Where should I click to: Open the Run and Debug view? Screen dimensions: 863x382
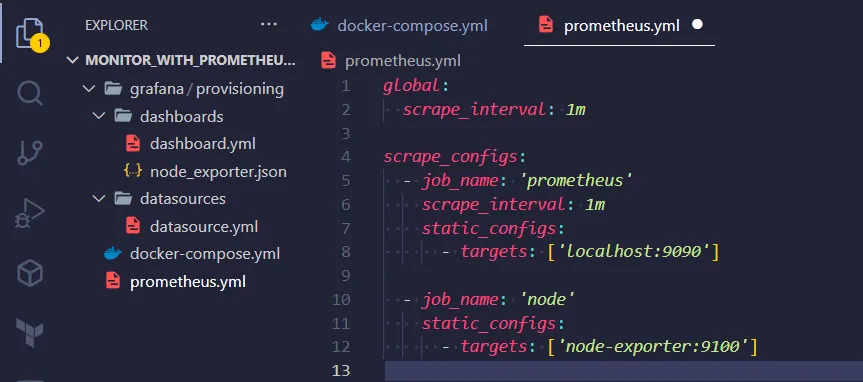pos(30,214)
